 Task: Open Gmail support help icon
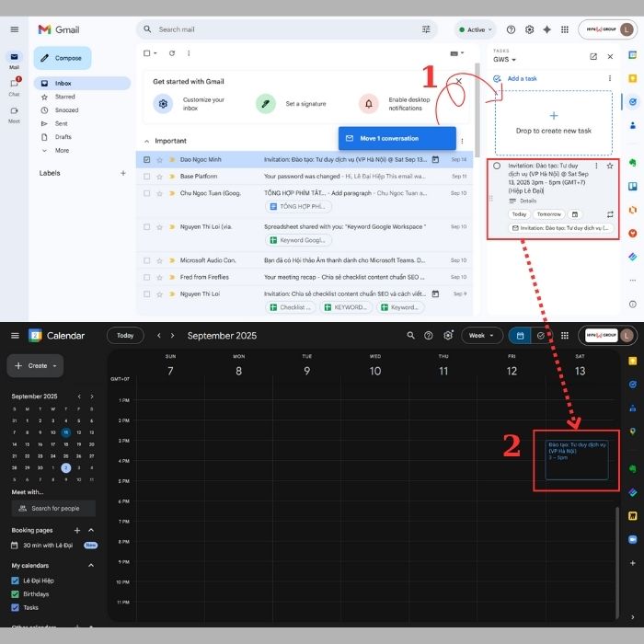click(511, 29)
